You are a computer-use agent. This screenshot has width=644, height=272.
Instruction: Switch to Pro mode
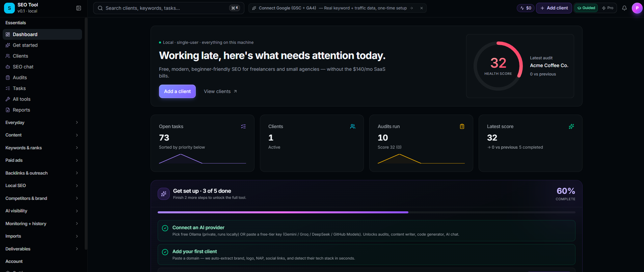608,8
